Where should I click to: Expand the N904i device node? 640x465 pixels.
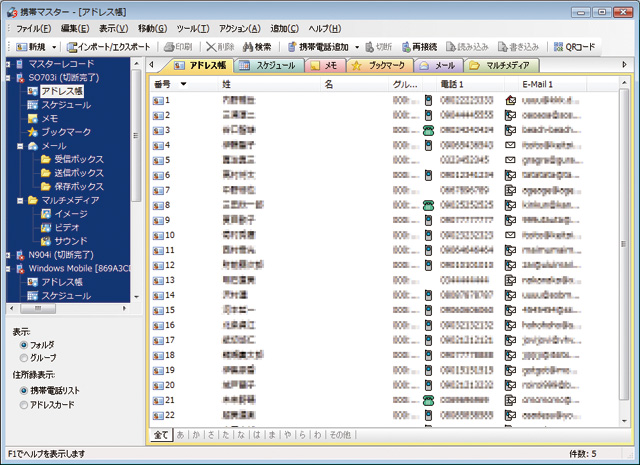pos(8,255)
